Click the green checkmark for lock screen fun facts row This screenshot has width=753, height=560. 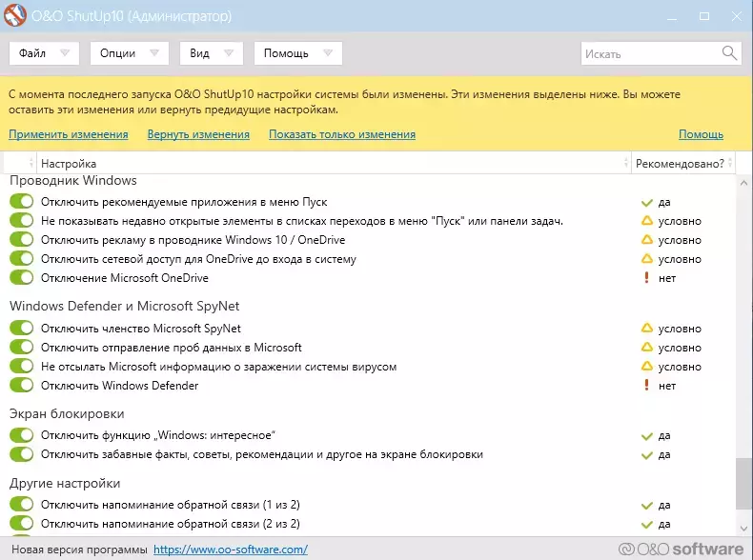click(647, 455)
